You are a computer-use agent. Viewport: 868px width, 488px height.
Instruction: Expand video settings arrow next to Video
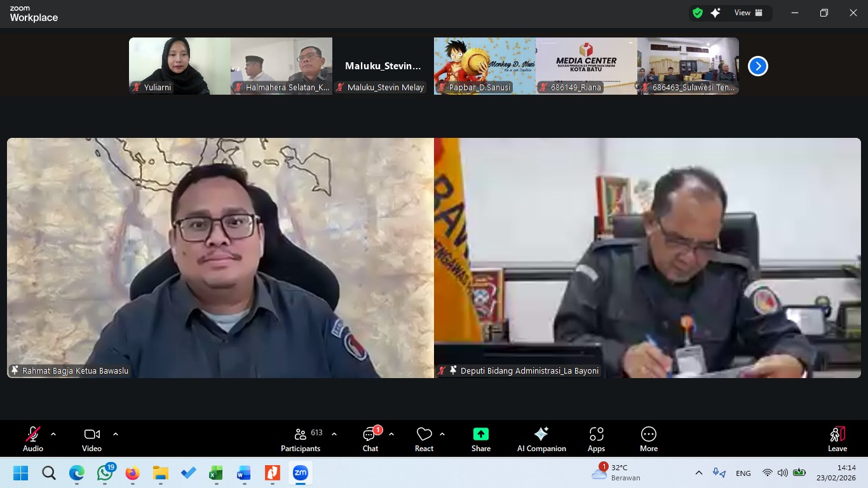116,434
